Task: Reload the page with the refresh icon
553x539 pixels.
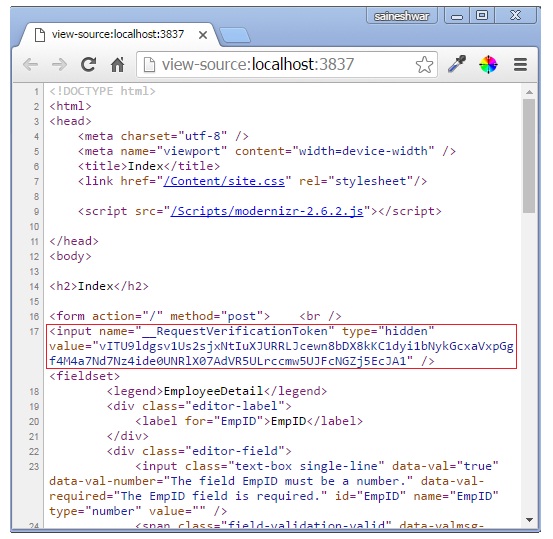Action: 88,64
